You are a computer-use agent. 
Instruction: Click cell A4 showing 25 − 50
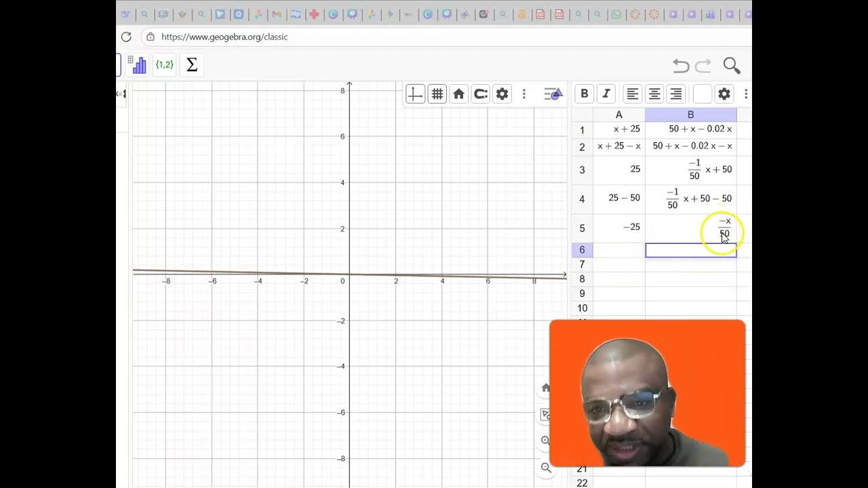[619, 199]
